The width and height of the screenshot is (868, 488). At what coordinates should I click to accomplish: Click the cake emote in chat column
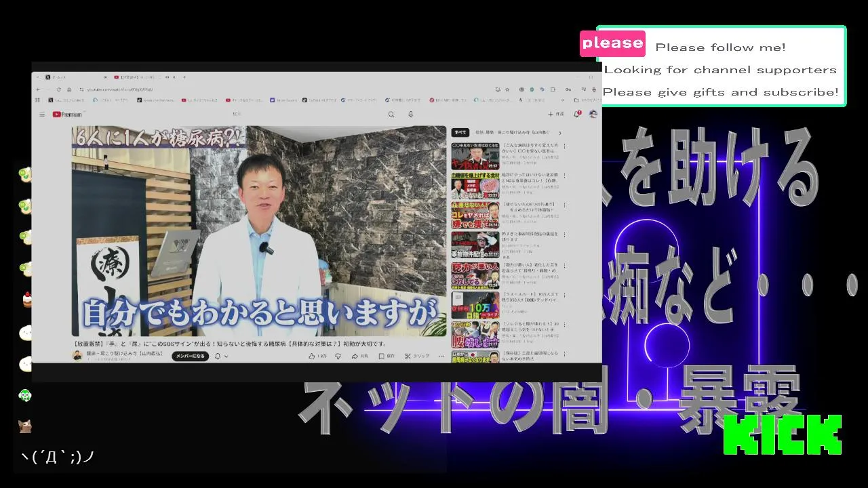(x=26, y=300)
